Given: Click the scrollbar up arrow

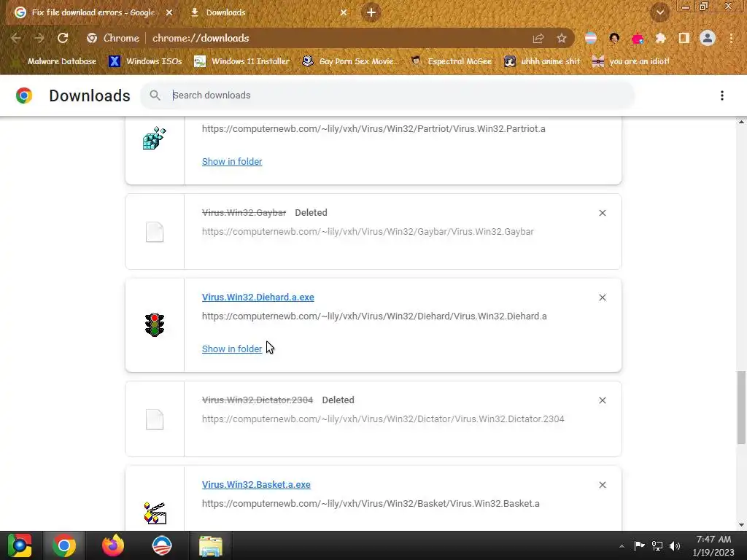Looking at the screenshot, I should (741, 122).
